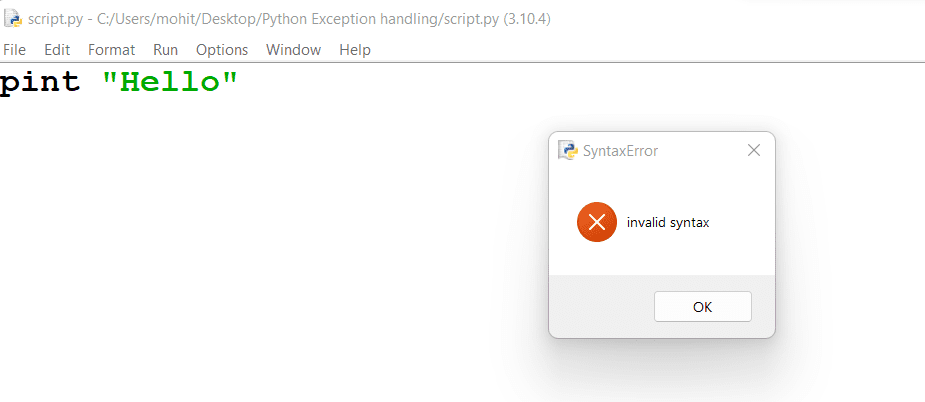Viewport: 925px width, 402px height.
Task: Place cursor right after the closing quote of "Hello"
Action: 238,81
